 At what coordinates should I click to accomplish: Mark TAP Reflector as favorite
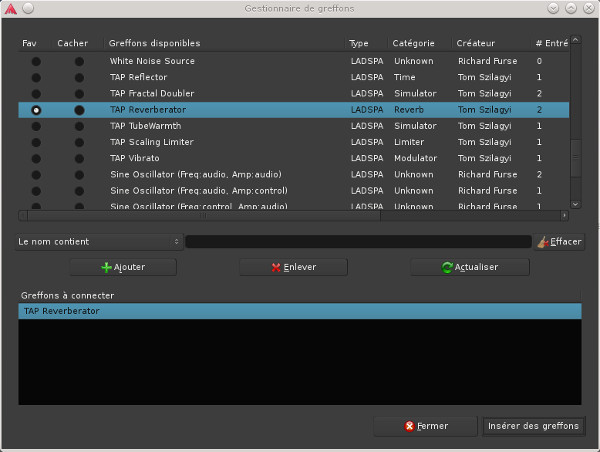pos(36,77)
